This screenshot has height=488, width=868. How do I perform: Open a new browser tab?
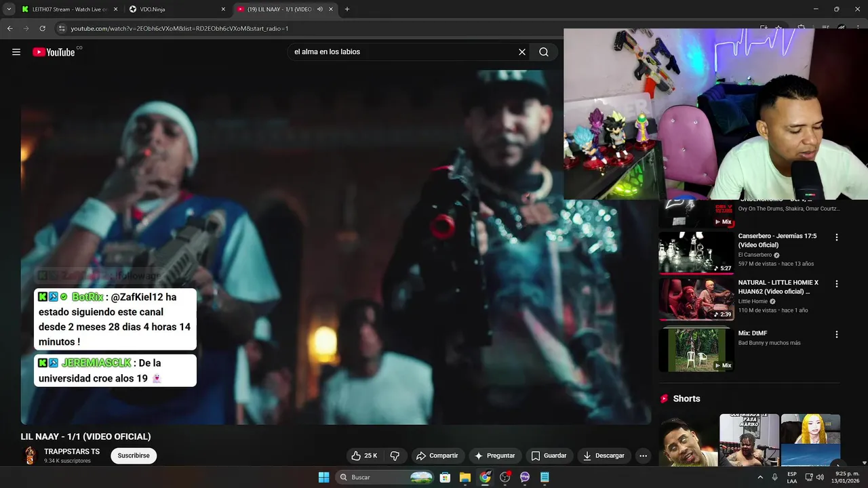(347, 9)
